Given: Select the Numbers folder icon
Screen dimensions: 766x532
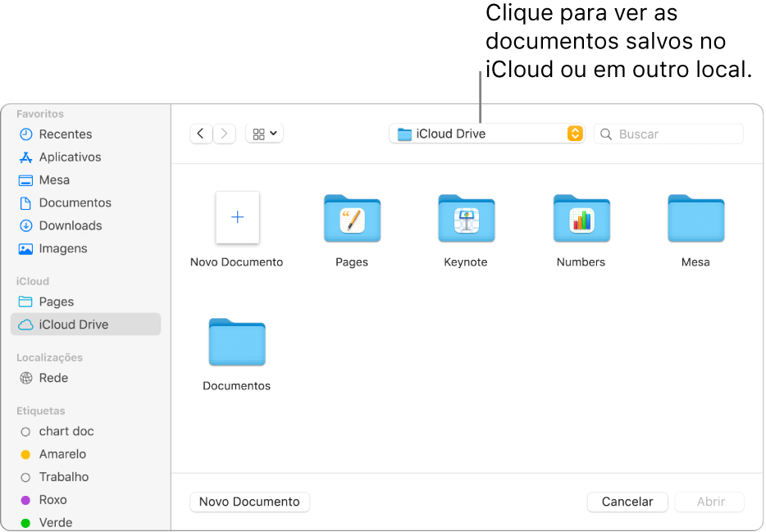Looking at the screenshot, I should (581, 218).
